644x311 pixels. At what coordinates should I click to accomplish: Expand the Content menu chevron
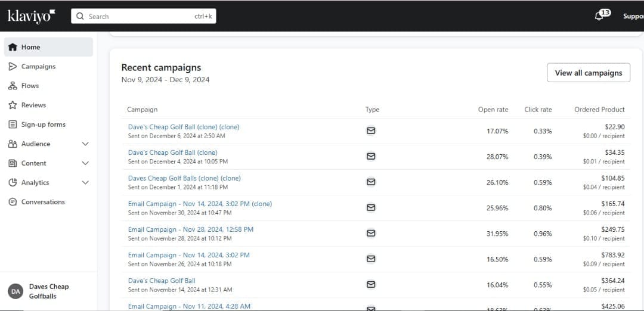pyautogui.click(x=85, y=163)
